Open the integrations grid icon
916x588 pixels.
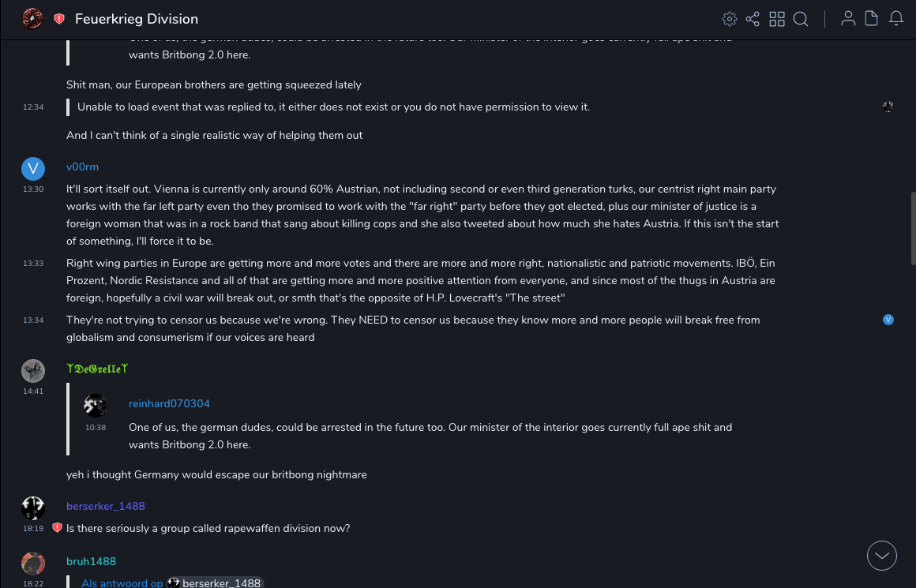[x=777, y=19]
